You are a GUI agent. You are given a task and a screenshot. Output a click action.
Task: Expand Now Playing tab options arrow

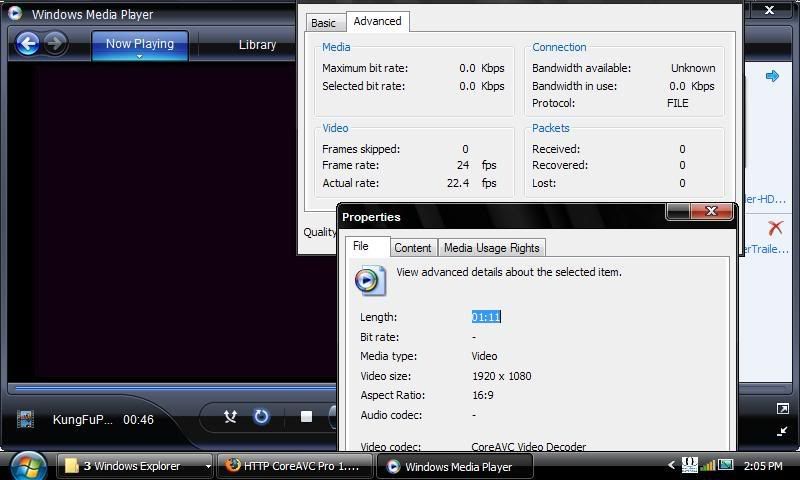click(x=139, y=57)
